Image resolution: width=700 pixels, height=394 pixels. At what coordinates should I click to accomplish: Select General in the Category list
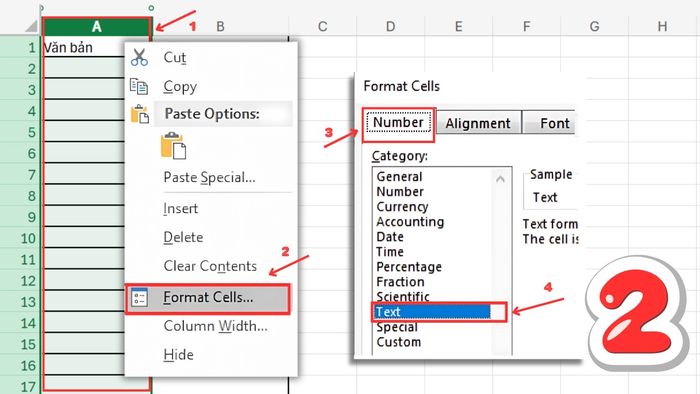(x=399, y=177)
